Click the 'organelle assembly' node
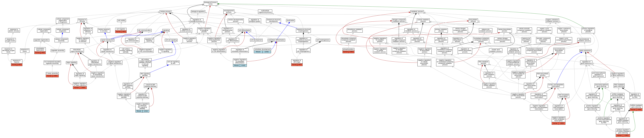 (x=58, y=50)
